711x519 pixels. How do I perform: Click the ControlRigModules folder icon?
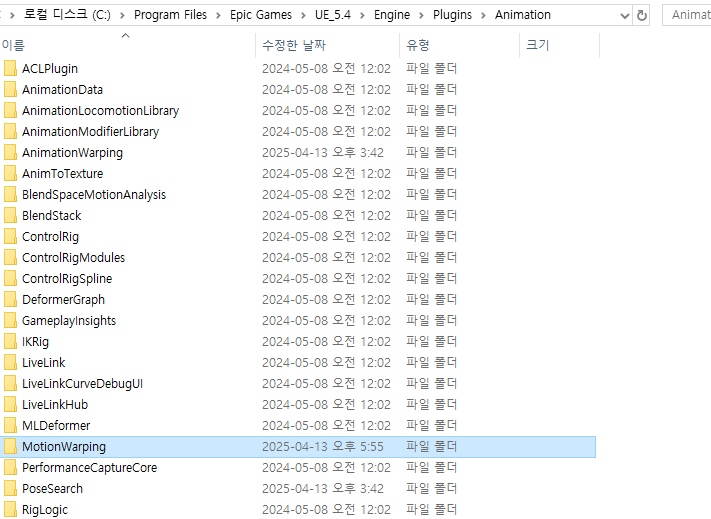(10, 257)
